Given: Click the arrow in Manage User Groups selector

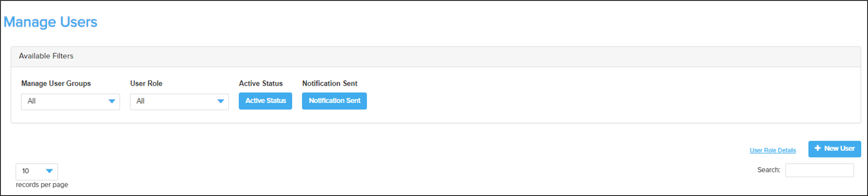Looking at the screenshot, I should coord(112,102).
